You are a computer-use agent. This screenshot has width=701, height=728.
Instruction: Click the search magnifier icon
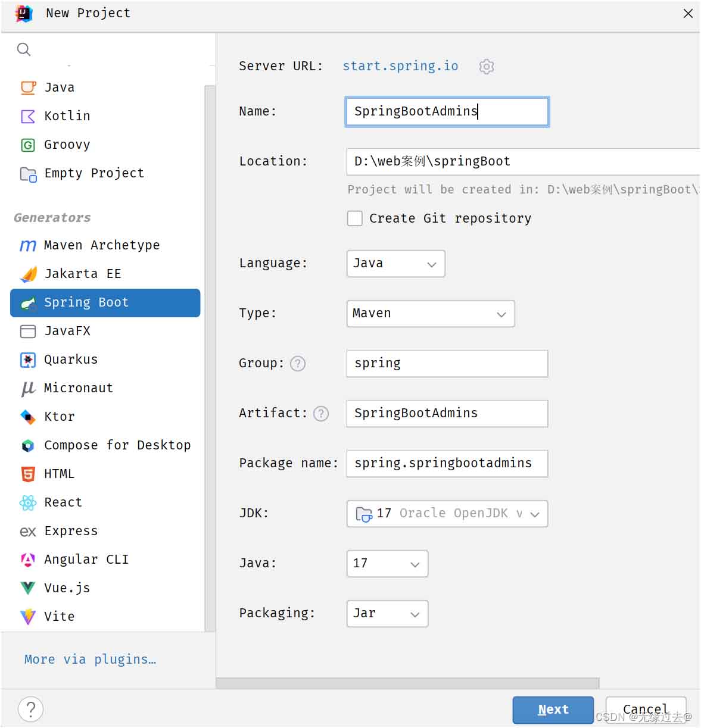24,49
